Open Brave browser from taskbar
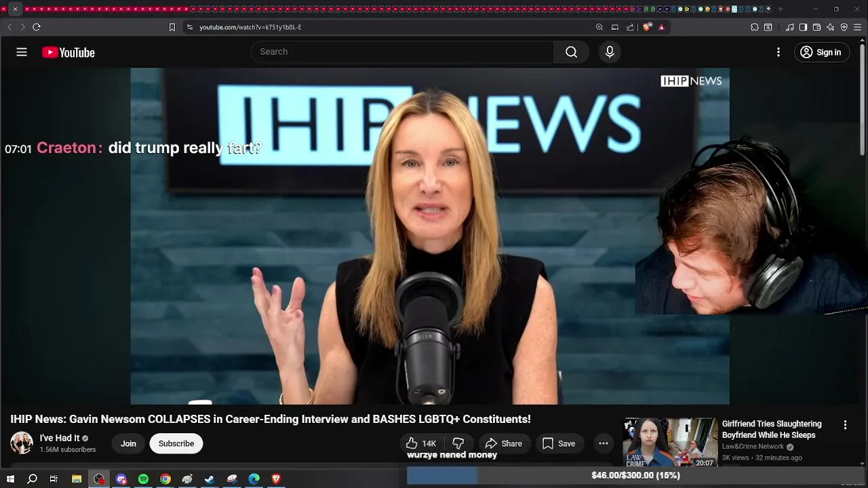 click(x=276, y=479)
